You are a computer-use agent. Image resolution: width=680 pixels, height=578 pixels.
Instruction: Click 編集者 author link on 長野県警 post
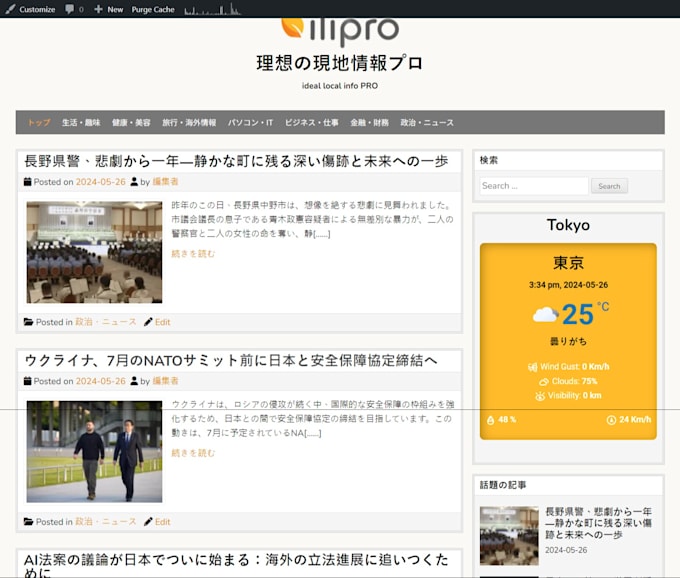(x=165, y=182)
